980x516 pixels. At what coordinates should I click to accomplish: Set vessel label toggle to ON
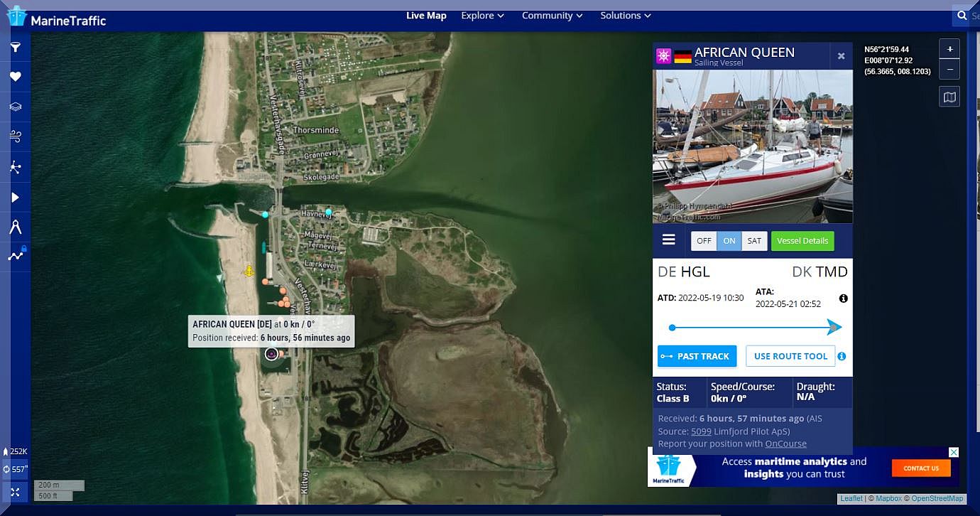(x=729, y=241)
